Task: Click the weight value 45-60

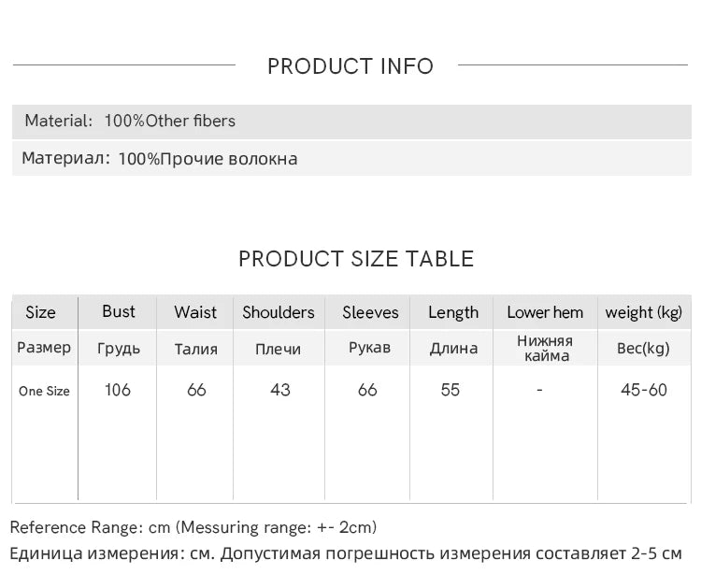Action: pos(644,390)
